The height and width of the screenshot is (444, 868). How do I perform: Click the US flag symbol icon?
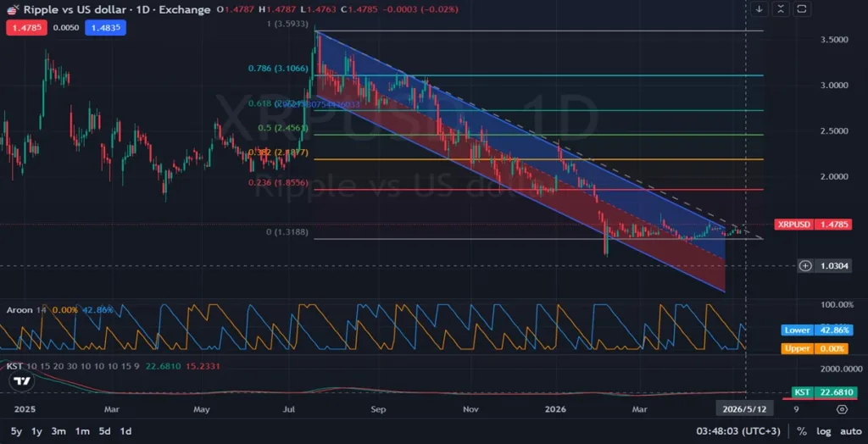pyautogui.click(x=13, y=10)
